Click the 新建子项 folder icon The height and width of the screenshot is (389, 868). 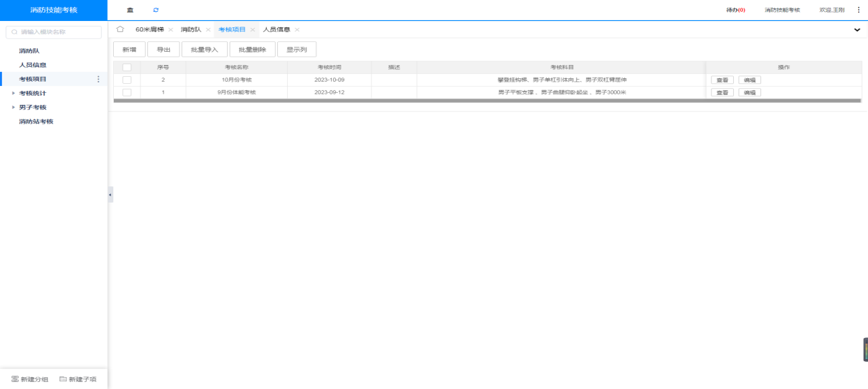point(63,379)
